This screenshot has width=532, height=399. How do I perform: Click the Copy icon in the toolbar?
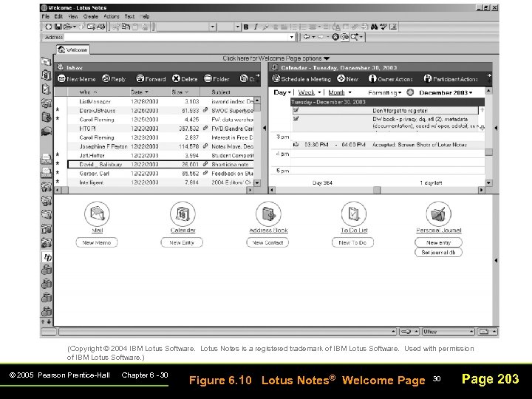(126, 27)
